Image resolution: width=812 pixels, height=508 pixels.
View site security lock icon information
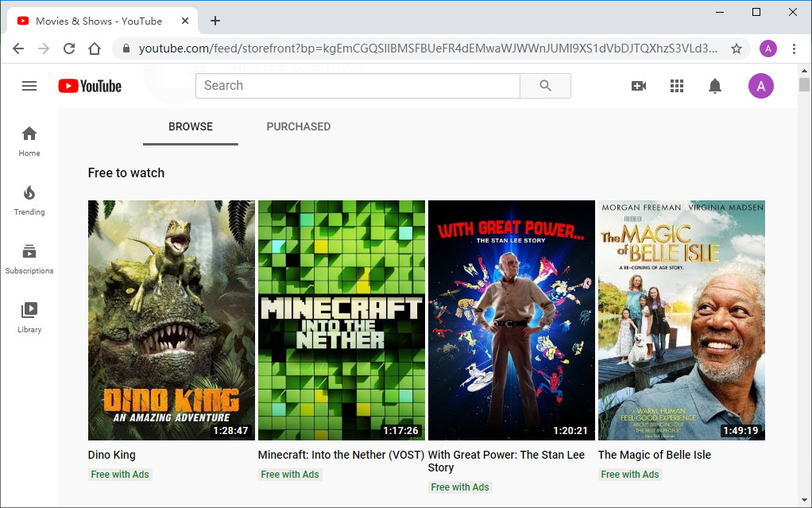pos(126,48)
